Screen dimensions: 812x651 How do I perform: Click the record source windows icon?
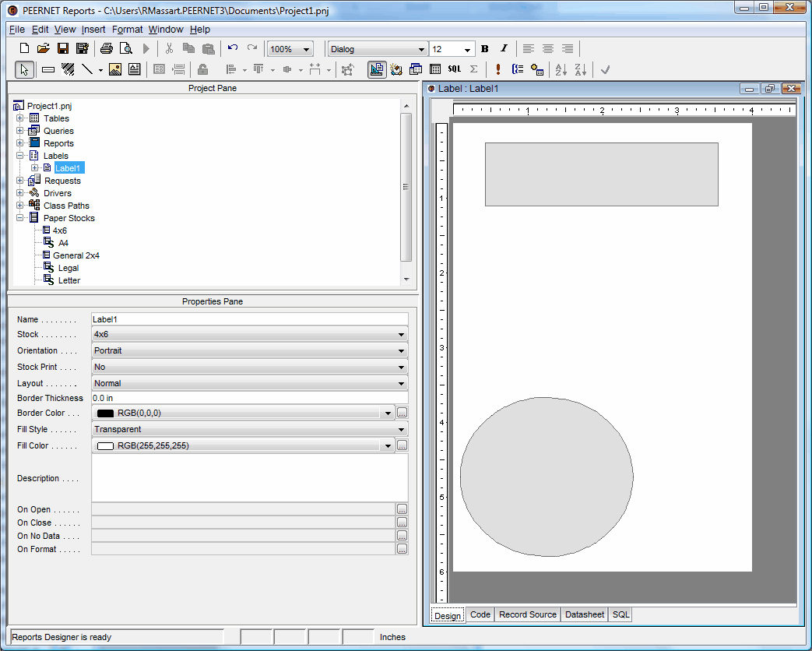415,69
